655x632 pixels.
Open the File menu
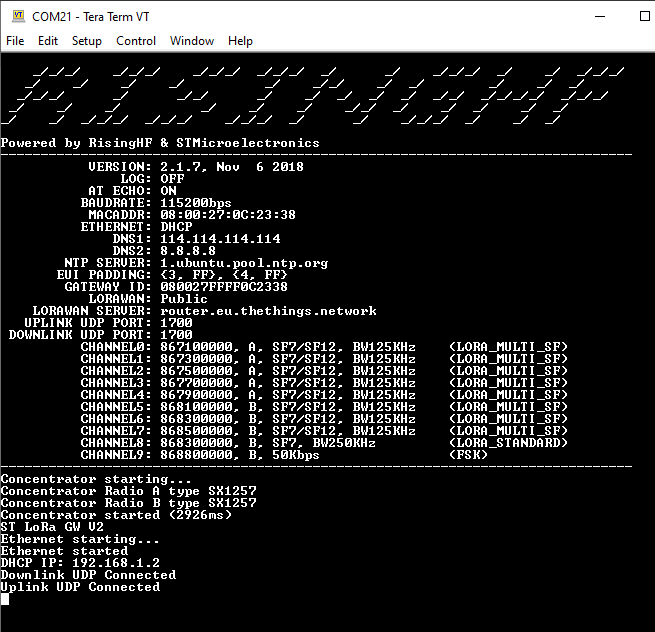[x=15, y=41]
